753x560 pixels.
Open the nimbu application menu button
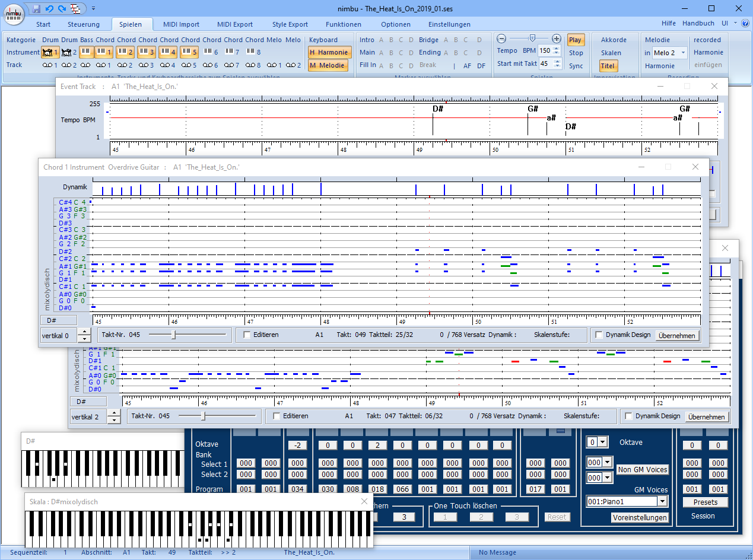point(13,14)
